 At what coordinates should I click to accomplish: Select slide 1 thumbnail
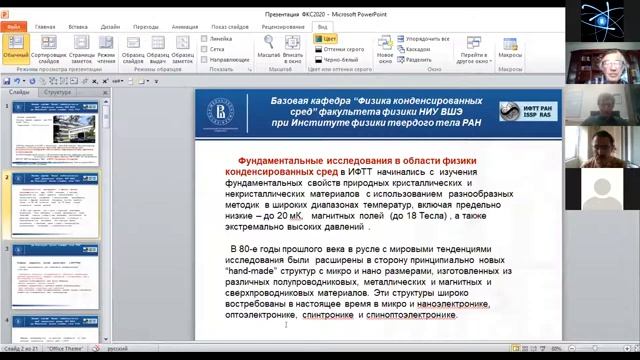pos(55,133)
